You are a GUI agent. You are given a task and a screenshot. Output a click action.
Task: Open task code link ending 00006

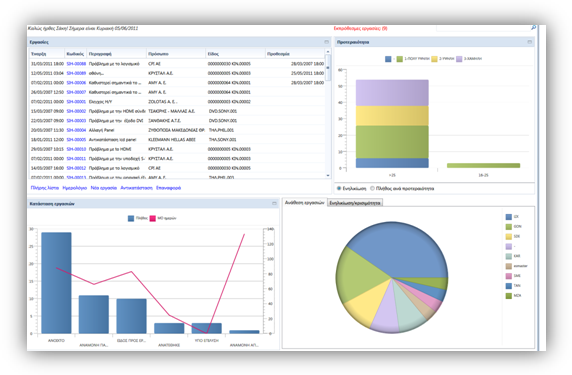click(76, 83)
